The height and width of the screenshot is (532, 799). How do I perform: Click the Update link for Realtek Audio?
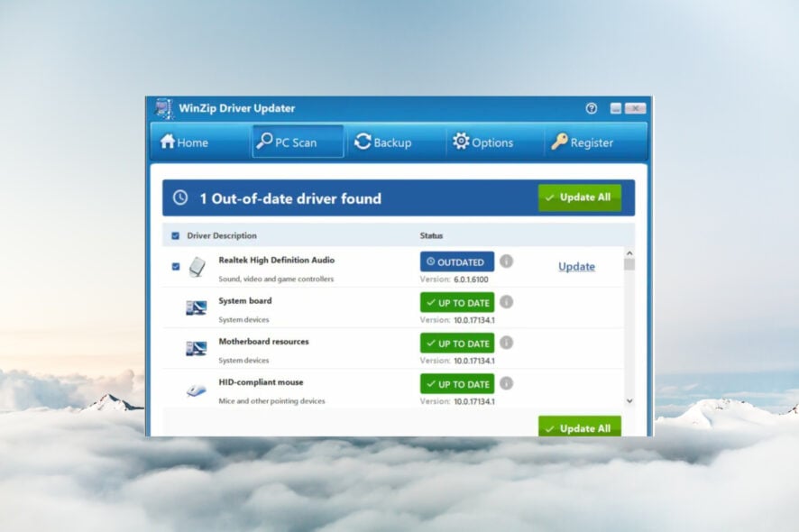pos(576,267)
